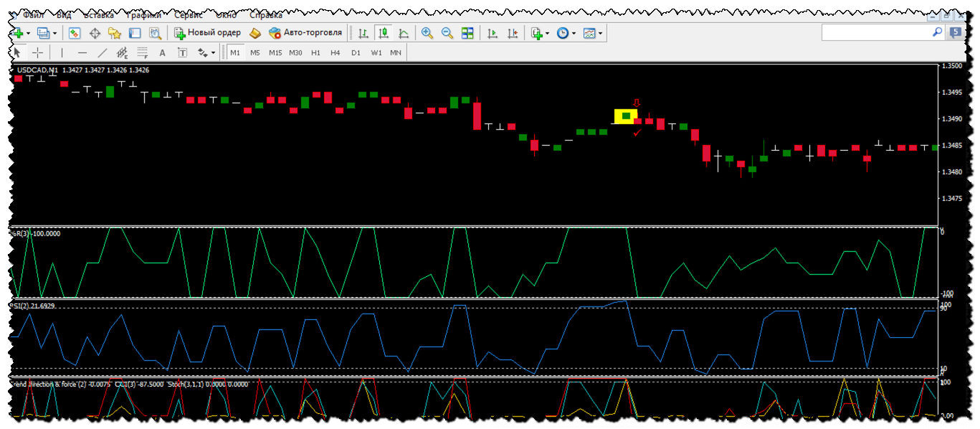Select the H1 timeframe

click(315, 52)
